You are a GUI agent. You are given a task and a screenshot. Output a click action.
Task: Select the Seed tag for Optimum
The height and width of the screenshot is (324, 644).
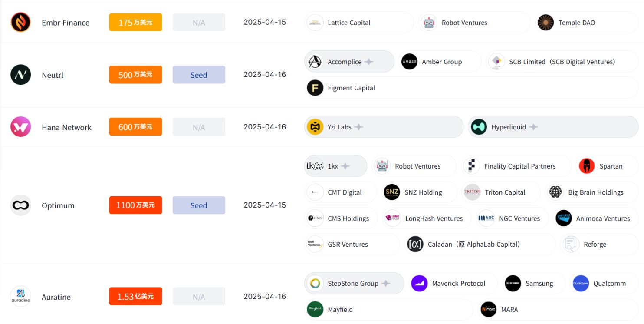tap(199, 205)
